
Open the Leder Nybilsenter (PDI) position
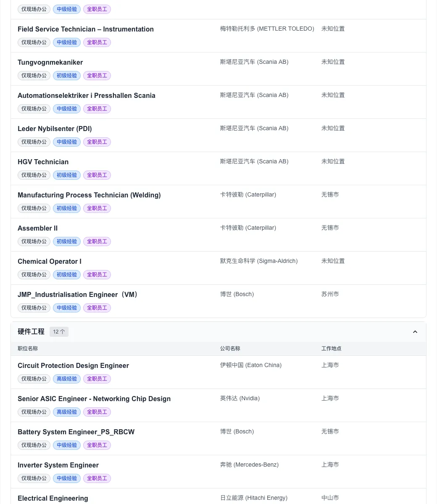(55, 129)
